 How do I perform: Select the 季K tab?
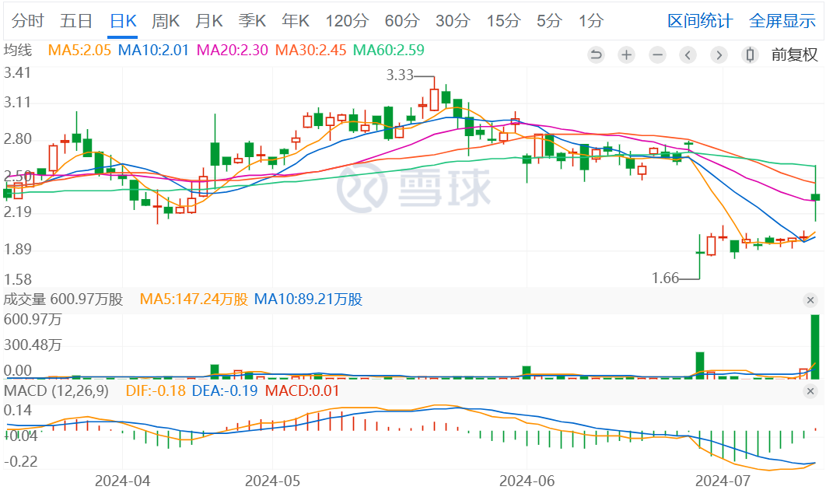(x=252, y=21)
